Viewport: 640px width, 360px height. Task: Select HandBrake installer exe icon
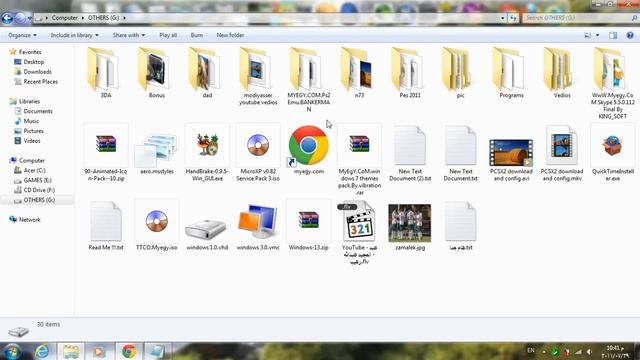(207, 153)
